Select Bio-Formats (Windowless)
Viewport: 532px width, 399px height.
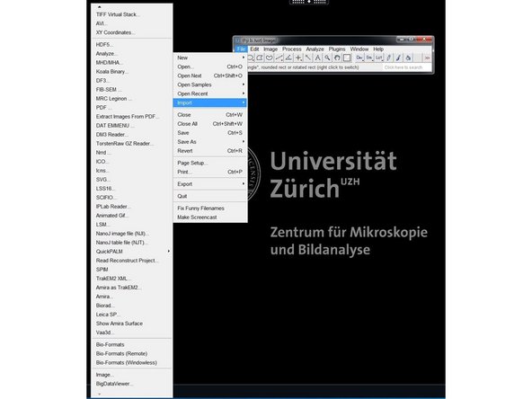point(132,363)
